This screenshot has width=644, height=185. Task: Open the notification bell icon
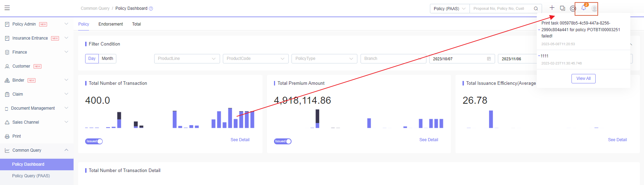[583, 8]
